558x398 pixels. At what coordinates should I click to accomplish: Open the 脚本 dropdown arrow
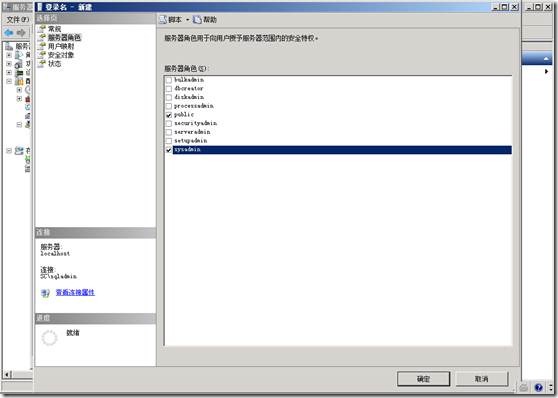[188, 20]
